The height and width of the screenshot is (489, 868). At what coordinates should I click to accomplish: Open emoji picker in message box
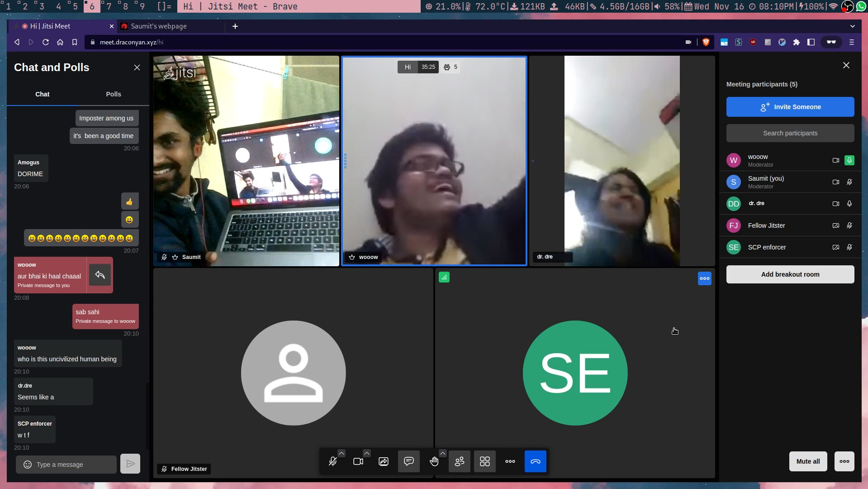click(x=28, y=465)
